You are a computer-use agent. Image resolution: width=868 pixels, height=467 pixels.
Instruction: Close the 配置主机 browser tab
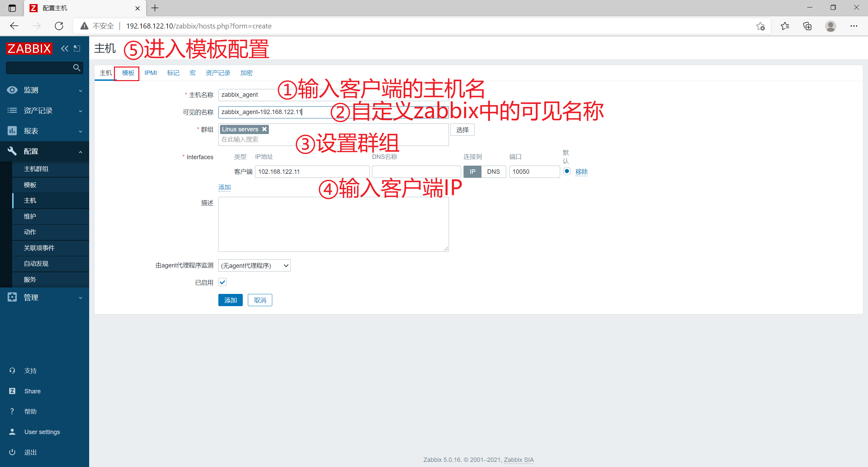click(x=137, y=8)
